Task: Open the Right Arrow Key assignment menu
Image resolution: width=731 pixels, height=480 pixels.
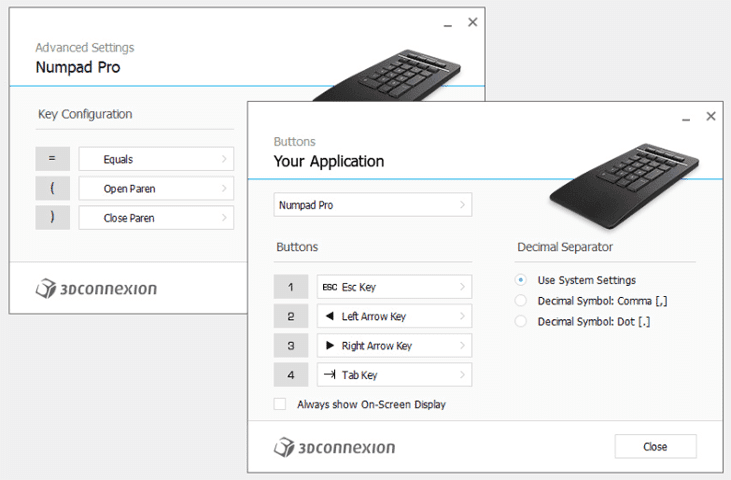Action: pyautogui.click(x=394, y=346)
